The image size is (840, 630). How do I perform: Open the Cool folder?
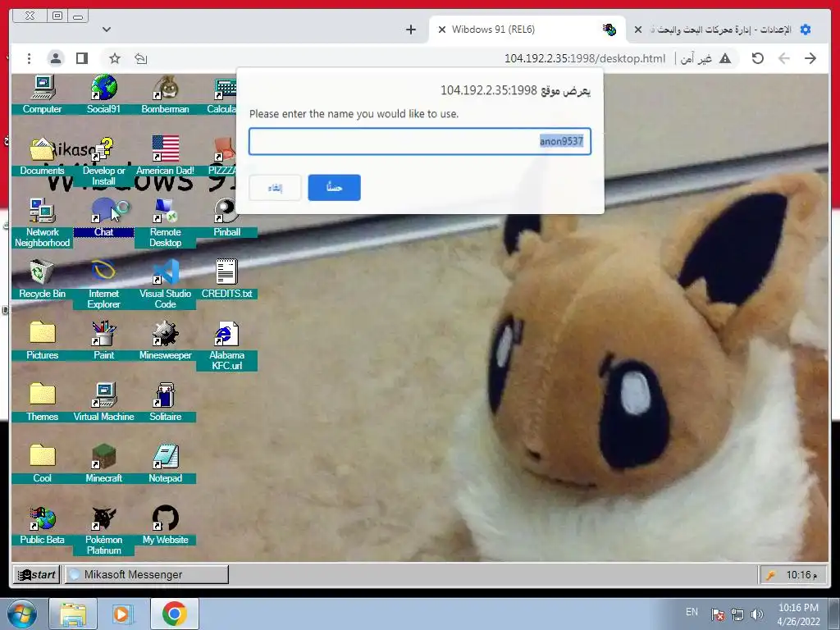43,463
